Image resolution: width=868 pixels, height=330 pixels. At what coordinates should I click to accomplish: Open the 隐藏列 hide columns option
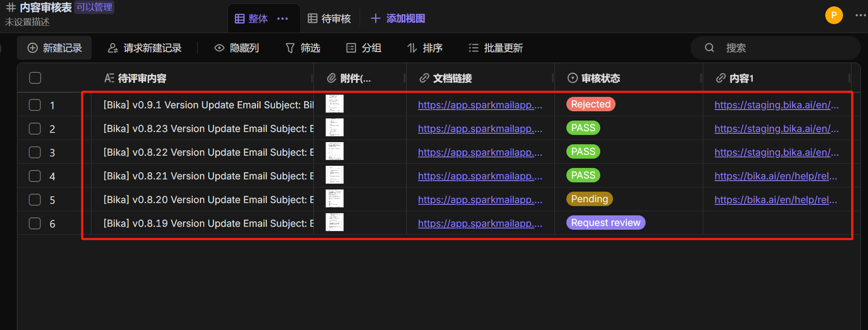pos(237,48)
